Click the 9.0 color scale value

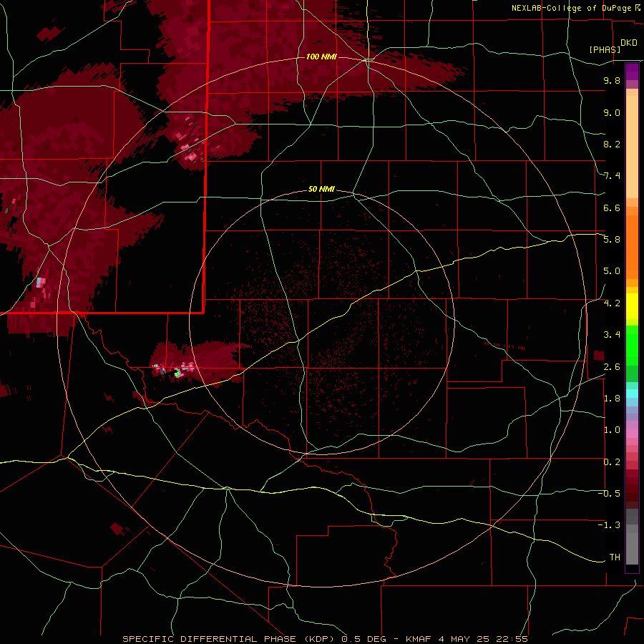[x=612, y=112]
